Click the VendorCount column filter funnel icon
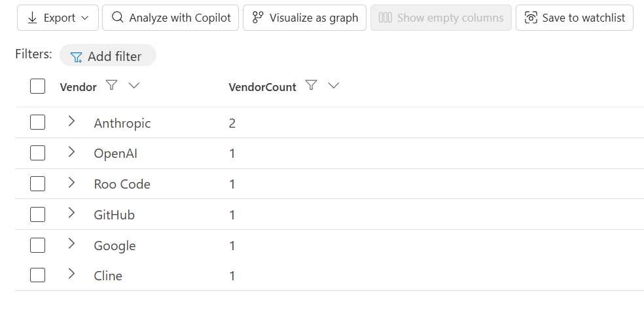The height and width of the screenshot is (313, 644). pos(312,85)
